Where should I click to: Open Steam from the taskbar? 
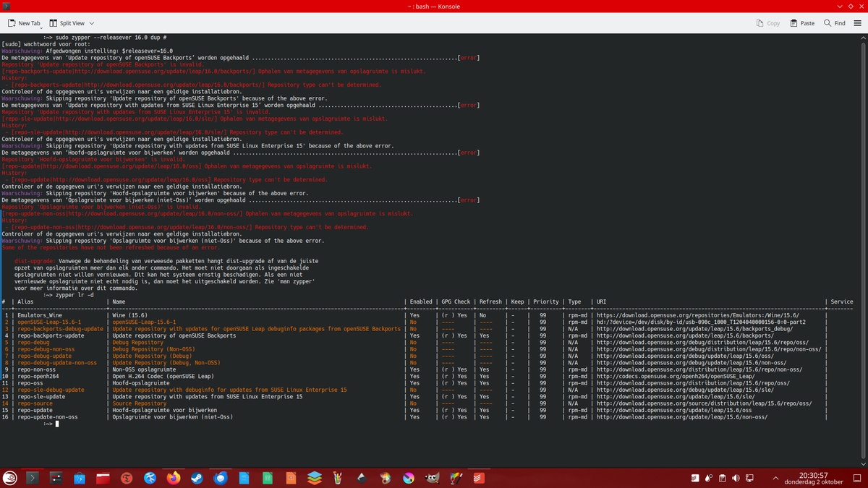197,478
